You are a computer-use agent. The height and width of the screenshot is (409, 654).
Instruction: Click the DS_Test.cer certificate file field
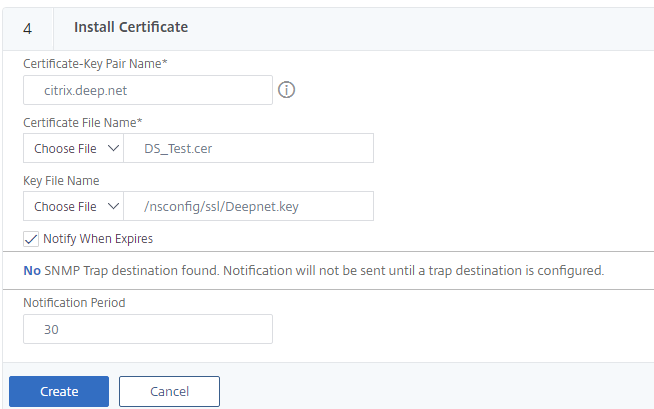[x=248, y=148]
